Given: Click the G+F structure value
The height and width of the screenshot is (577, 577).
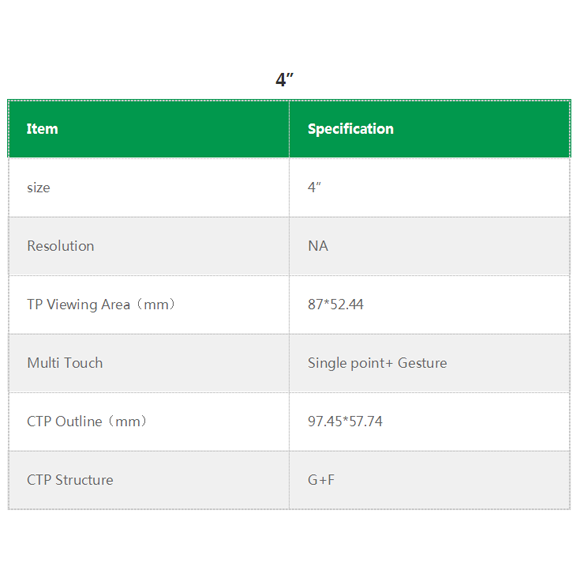Looking at the screenshot, I should (x=321, y=480).
